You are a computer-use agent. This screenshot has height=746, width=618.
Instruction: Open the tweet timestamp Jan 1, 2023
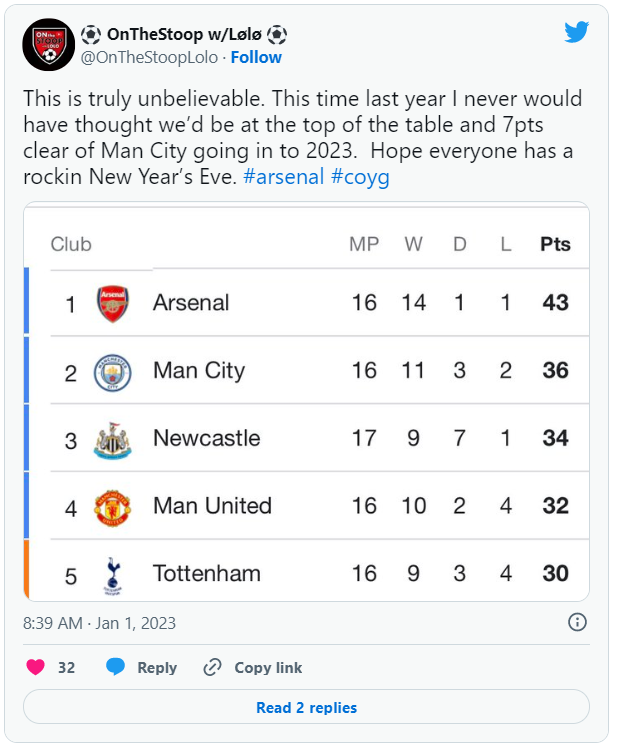click(99, 623)
